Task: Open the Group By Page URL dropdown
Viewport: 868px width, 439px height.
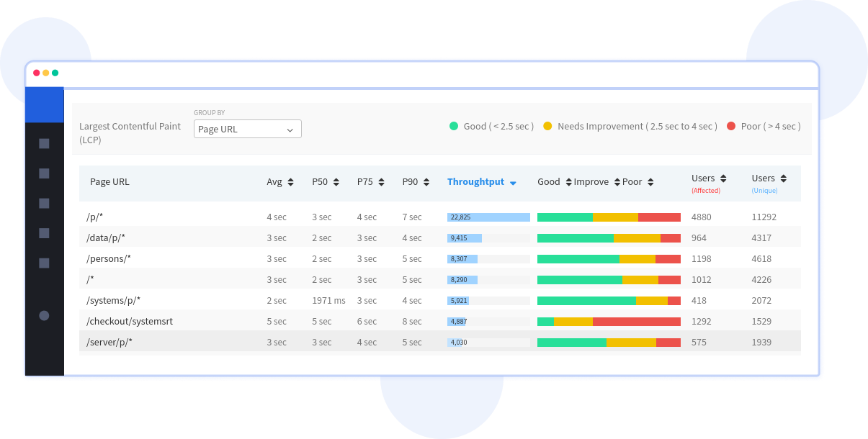Action: click(x=247, y=129)
